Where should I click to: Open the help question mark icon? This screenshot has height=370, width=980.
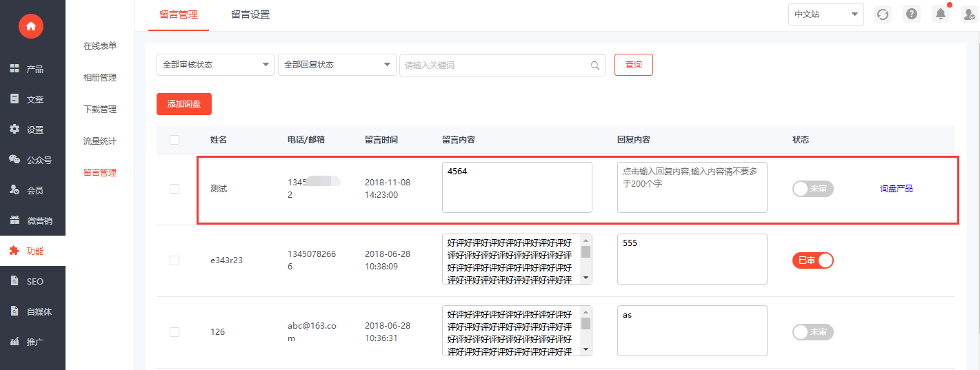tap(912, 14)
